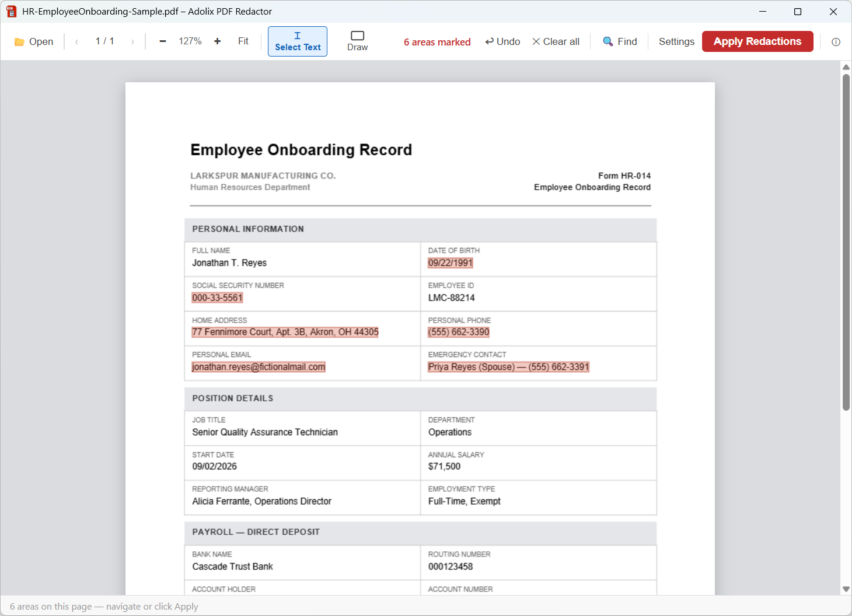Viewport: 852px width, 616px height.
Task: Select the marked Social Security Number redaction
Action: point(217,297)
